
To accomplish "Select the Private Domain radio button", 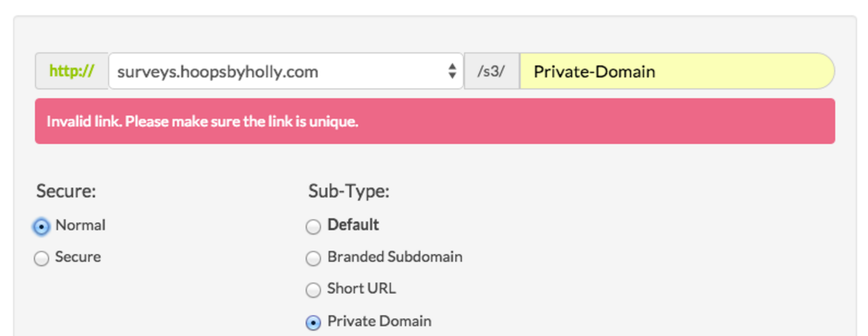I will pos(313,322).
